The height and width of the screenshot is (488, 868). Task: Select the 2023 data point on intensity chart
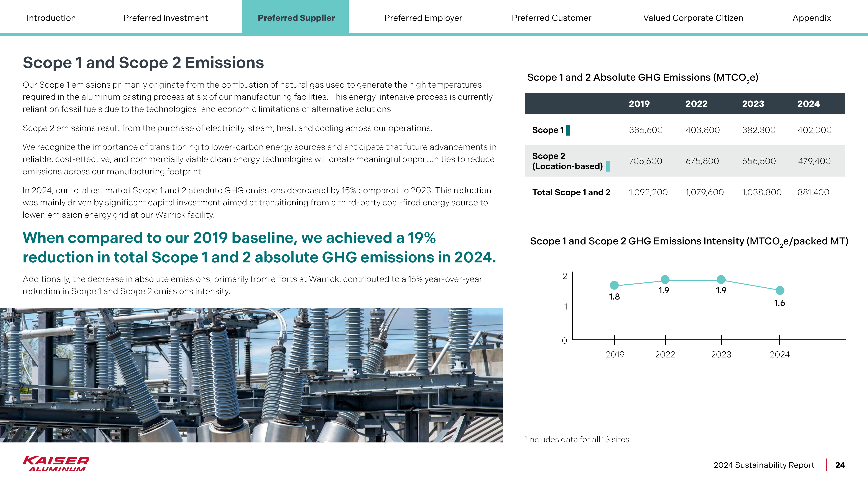pos(721,279)
